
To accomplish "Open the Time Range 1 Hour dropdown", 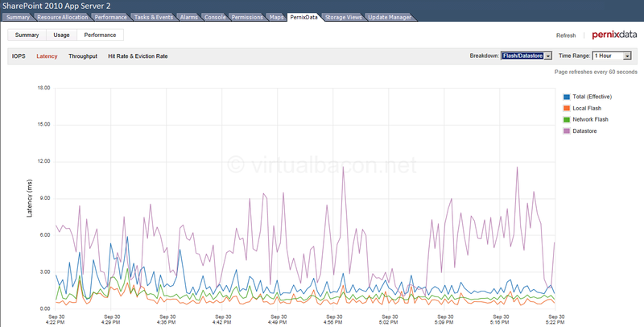I will [612, 56].
